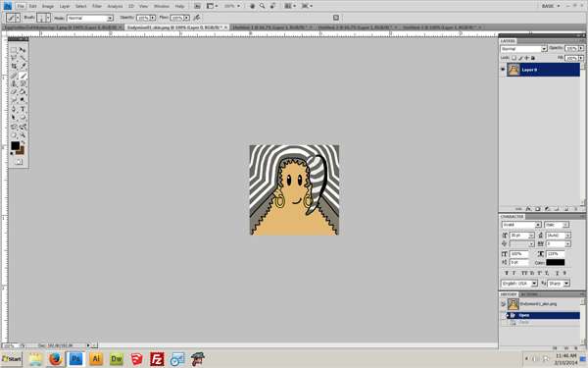The width and height of the screenshot is (588, 368).
Task: Select the Clone Stamp tool
Action: click(x=14, y=83)
